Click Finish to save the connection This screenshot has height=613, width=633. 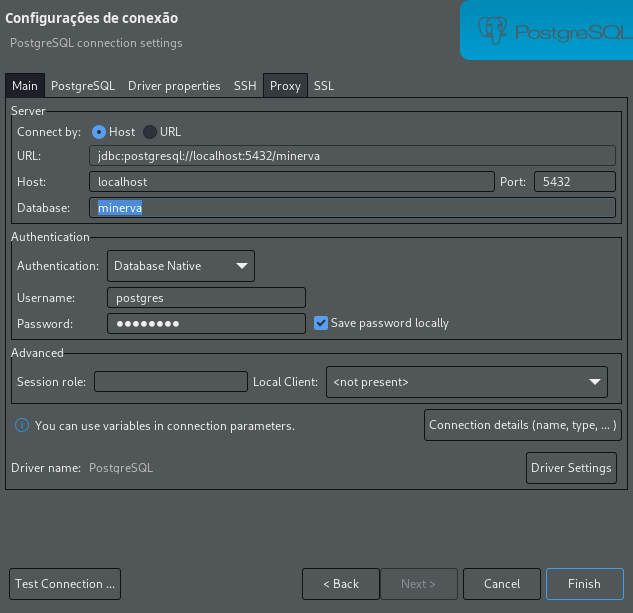click(585, 584)
